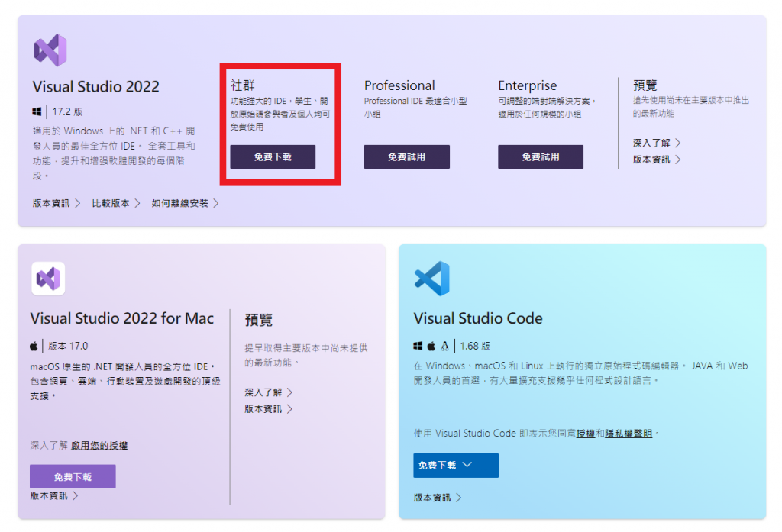Click the Visual Studio Code title
Viewport: 782px width, 532px height.
tap(478, 318)
